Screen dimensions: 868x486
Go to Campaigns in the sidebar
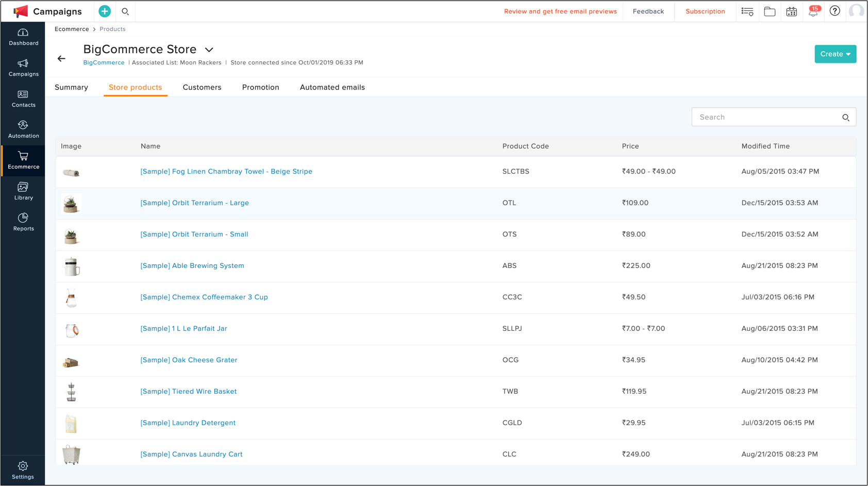23,68
